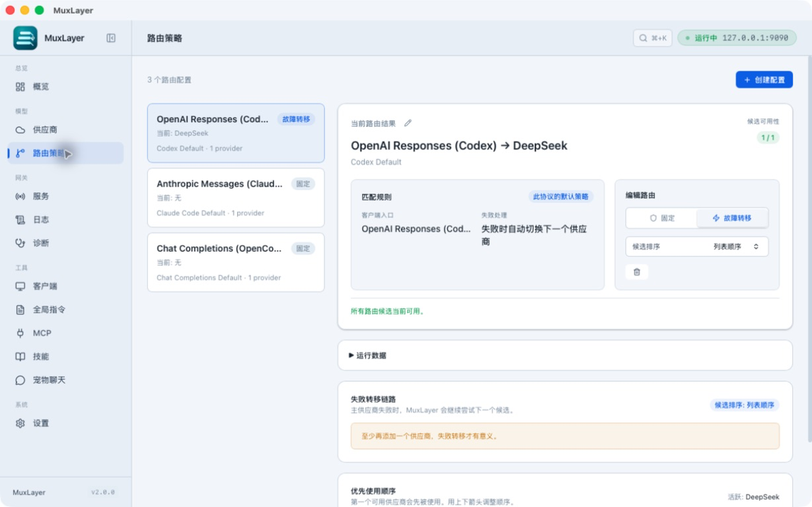812x507 pixels.
Task: Click the 全局指令 document icon
Action: coord(20,310)
